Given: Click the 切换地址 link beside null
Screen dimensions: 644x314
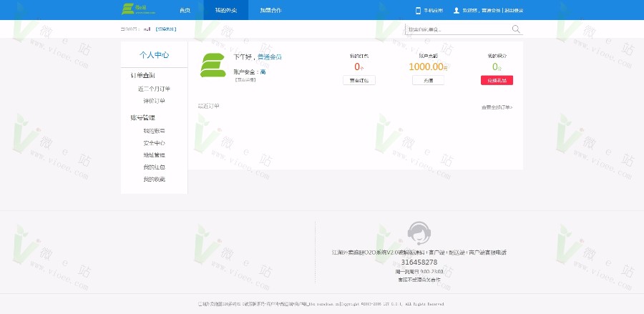Looking at the screenshot, I should (166, 29).
